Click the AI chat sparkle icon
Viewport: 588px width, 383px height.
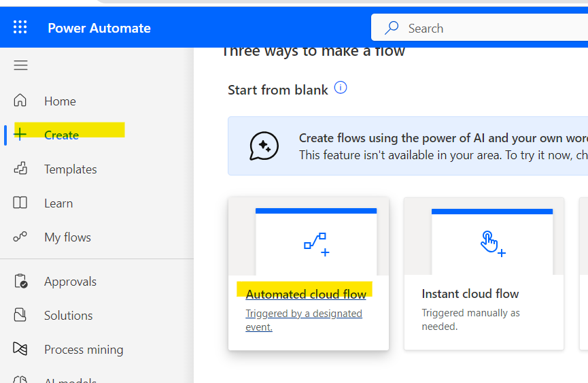(x=264, y=146)
